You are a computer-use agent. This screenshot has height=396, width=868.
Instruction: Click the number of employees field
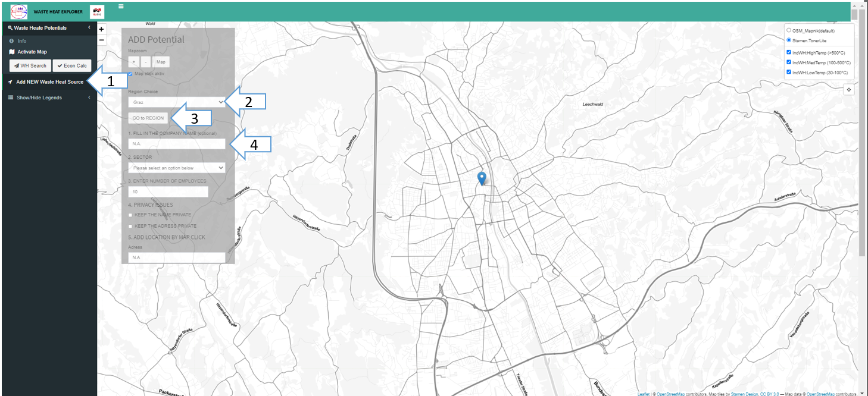[x=168, y=192]
